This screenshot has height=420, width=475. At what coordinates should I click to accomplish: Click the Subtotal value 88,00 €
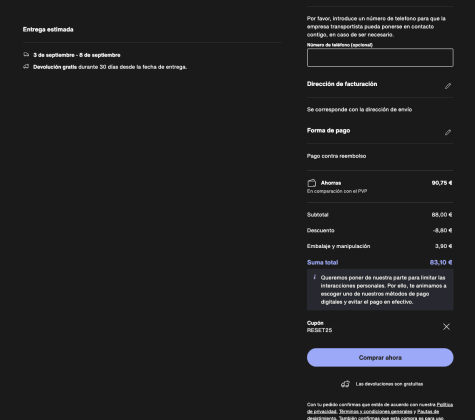point(442,215)
